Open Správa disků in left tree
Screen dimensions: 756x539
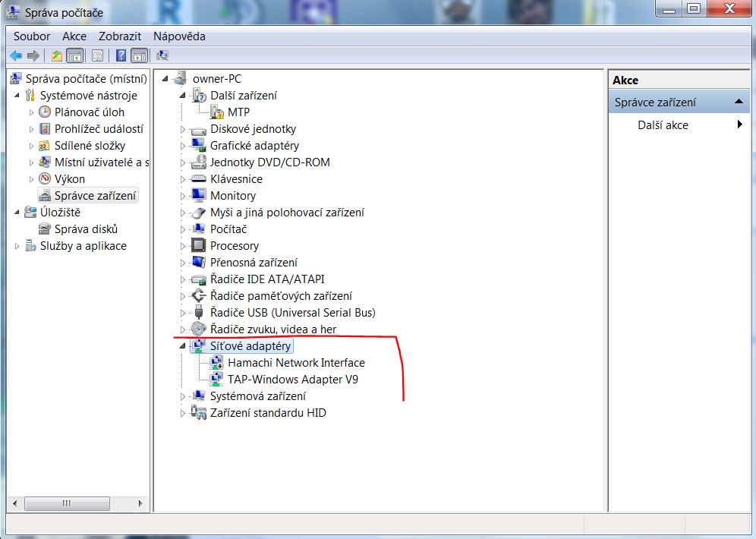point(86,229)
